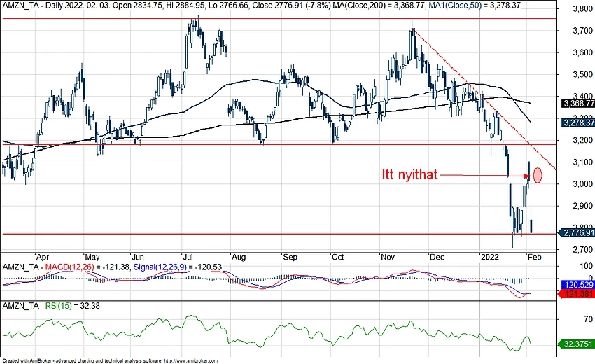Click the 3,278.37 price axis marker
This screenshot has width=595, height=364.
pos(578,122)
